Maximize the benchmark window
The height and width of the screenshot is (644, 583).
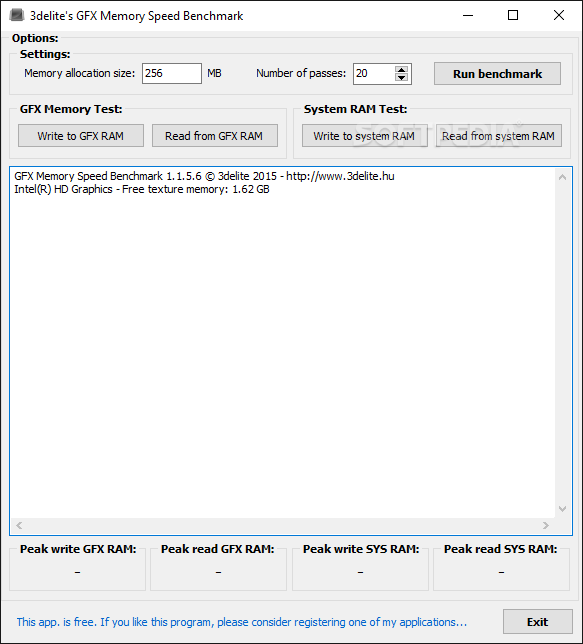[x=513, y=16]
